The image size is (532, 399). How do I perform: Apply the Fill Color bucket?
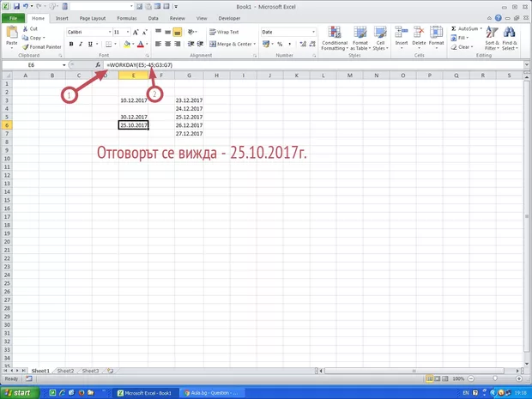pyautogui.click(x=127, y=44)
